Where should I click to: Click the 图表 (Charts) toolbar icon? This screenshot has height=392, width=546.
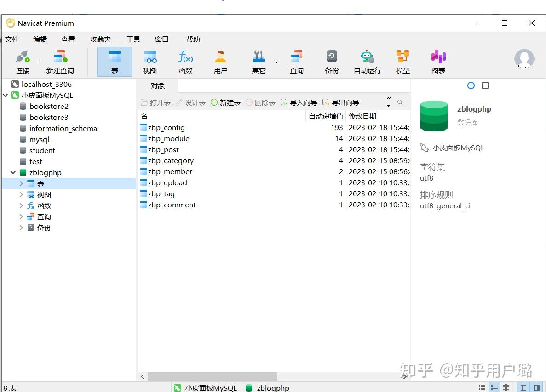[x=437, y=61]
